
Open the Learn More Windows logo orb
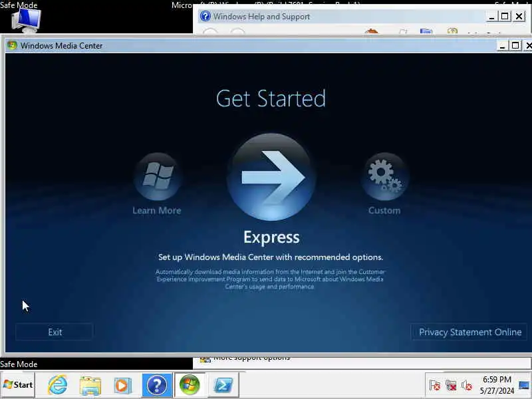(x=157, y=176)
